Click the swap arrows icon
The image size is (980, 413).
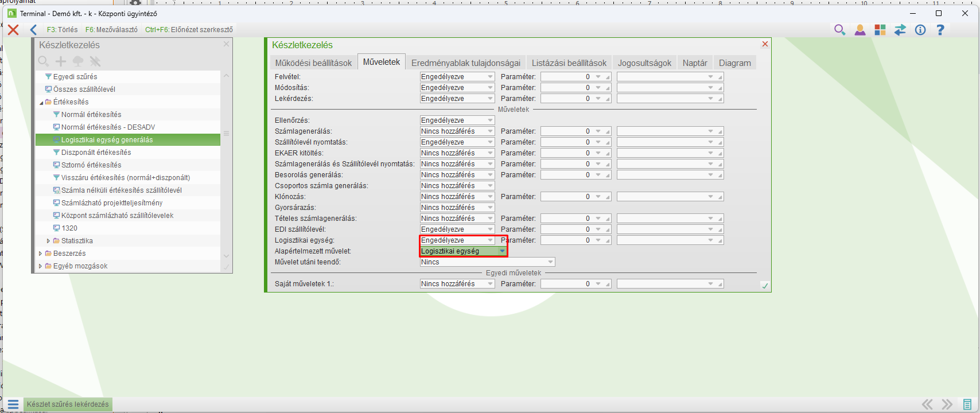click(x=900, y=30)
